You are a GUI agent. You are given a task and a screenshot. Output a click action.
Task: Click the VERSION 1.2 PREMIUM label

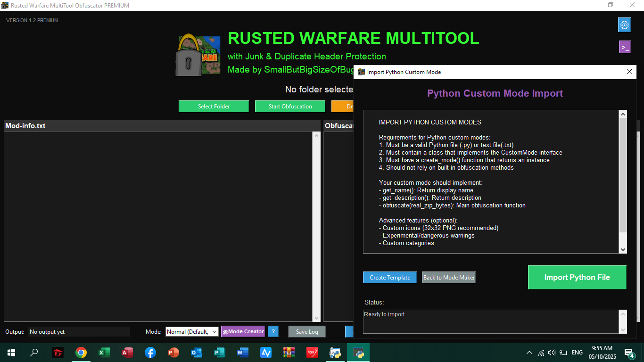[32, 20]
